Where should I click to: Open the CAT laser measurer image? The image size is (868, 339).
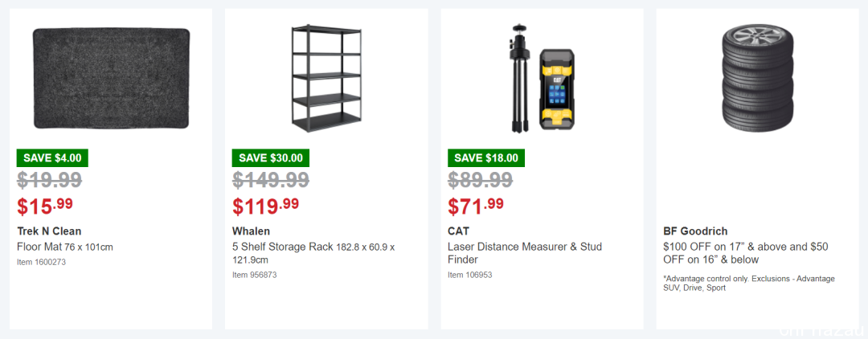pos(542,78)
